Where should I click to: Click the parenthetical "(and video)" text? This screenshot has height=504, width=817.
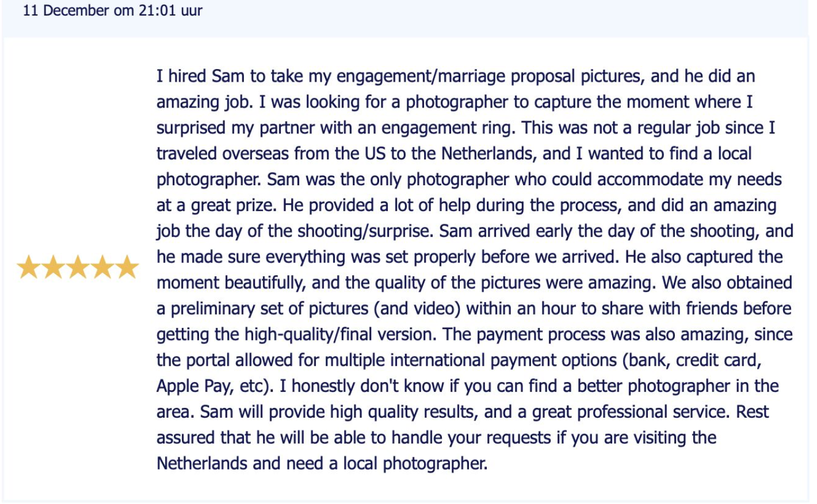(x=417, y=308)
